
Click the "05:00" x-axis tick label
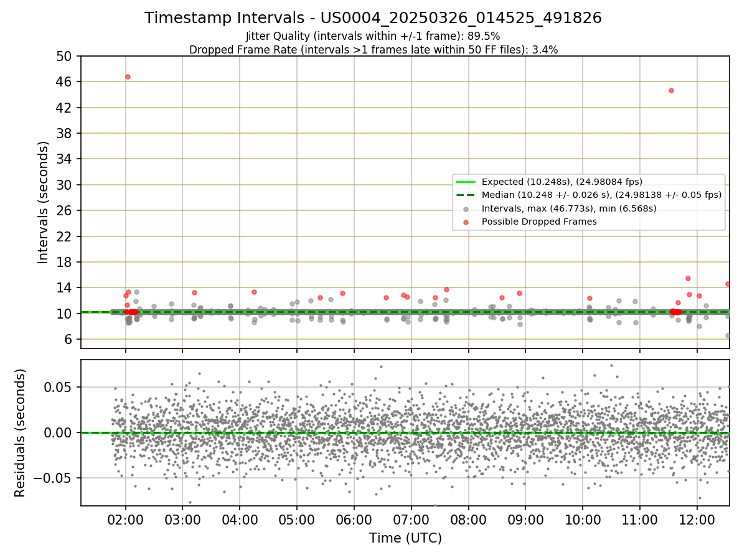pyautogui.click(x=297, y=519)
